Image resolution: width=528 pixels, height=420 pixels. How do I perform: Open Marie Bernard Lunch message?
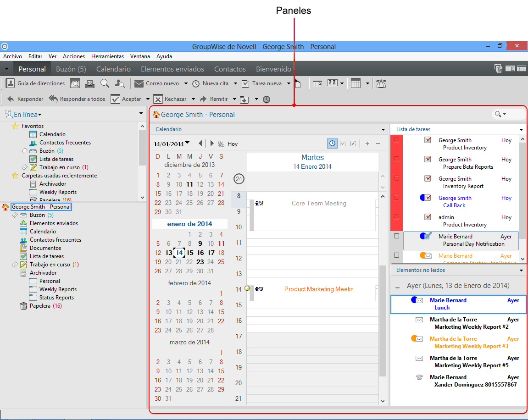click(458, 304)
